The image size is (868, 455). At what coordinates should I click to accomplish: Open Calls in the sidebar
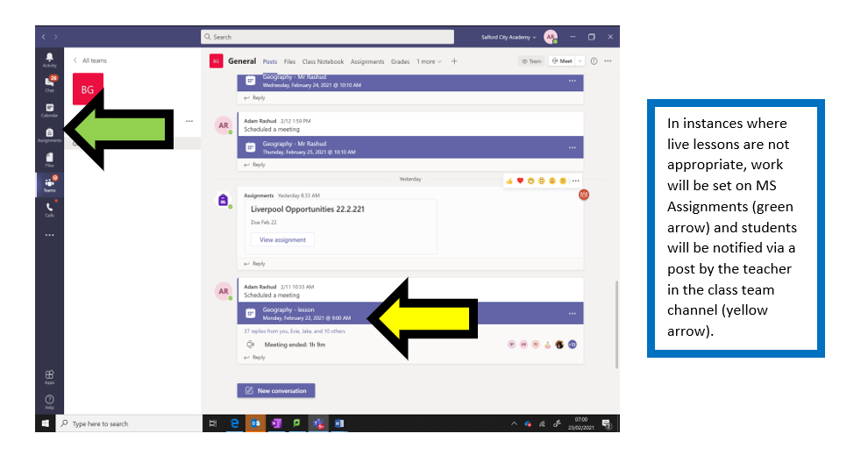(49, 210)
